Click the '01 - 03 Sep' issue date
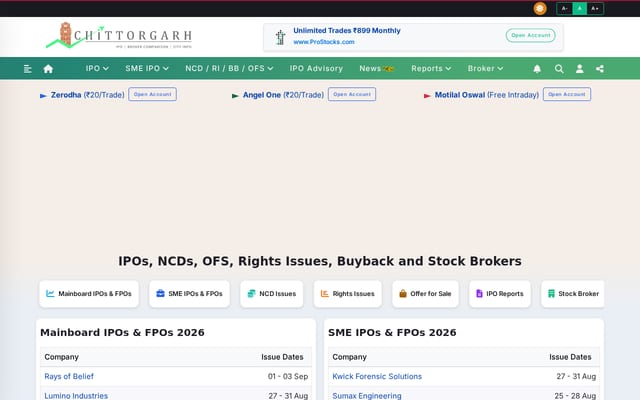Image resolution: width=640 pixels, height=400 pixels. pyautogui.click(x=288, y=376)
